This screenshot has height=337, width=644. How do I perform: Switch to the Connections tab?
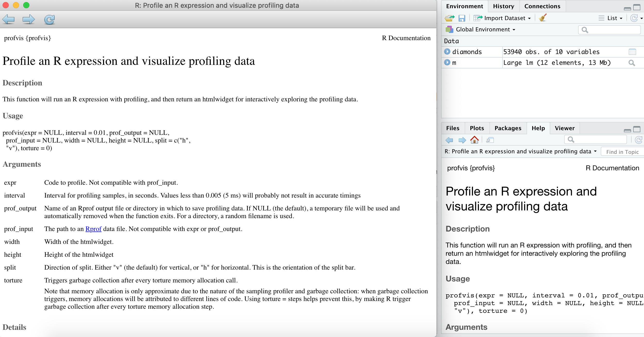click(542, 6)
